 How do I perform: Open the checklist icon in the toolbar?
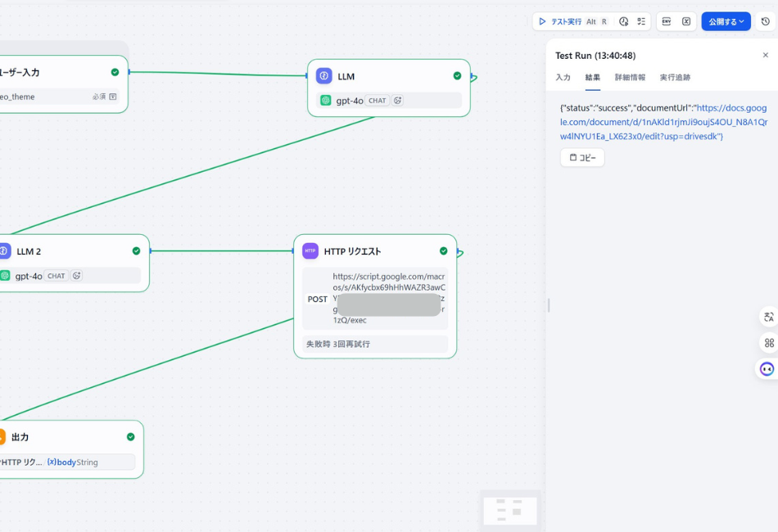coord(641,21)
